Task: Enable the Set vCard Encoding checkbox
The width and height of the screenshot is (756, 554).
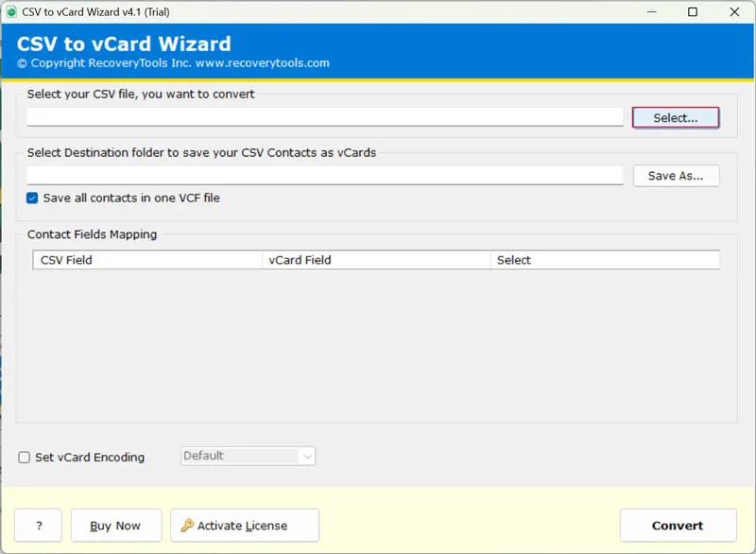Action: coord(25,458)
